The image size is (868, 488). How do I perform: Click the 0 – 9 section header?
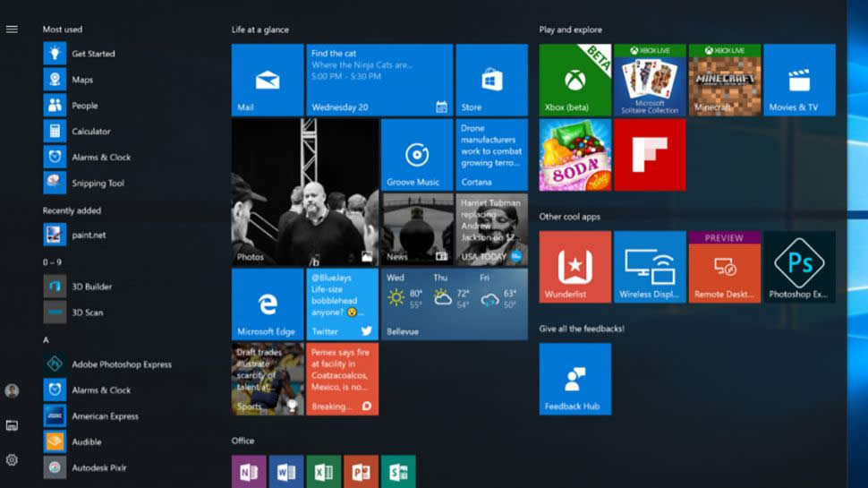(x=52, y=262)
